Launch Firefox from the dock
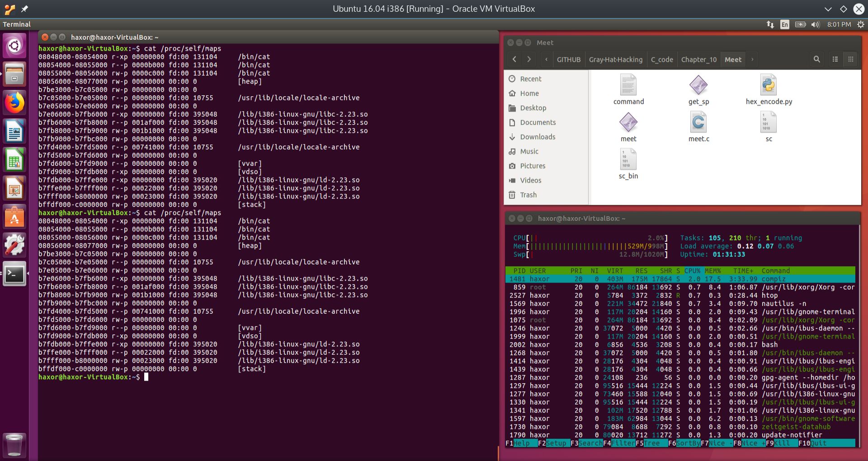 (14, 103)
